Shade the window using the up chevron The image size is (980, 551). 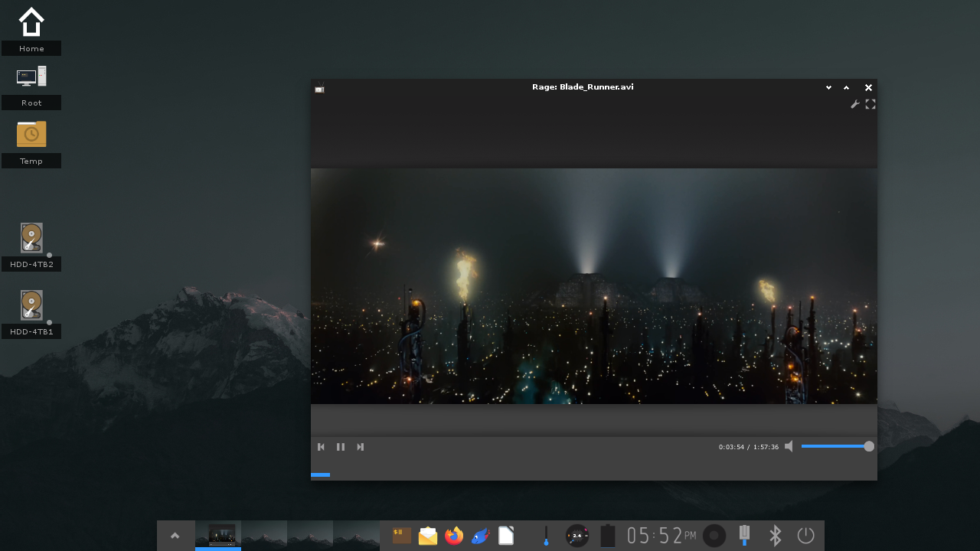[x=847, y=87]
